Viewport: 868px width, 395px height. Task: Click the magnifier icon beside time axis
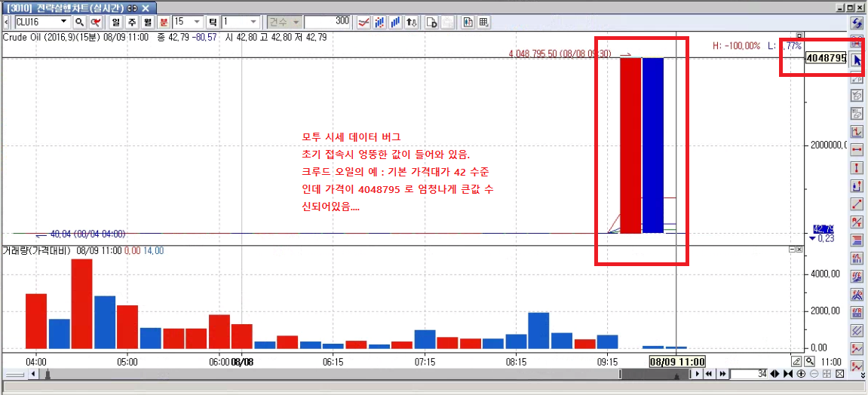[809, 361]
